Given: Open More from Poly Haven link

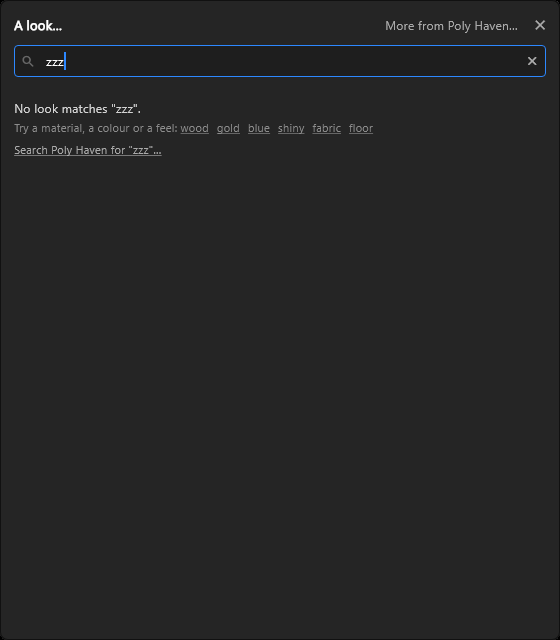Looking at the screenshot, I should point(451,26).
